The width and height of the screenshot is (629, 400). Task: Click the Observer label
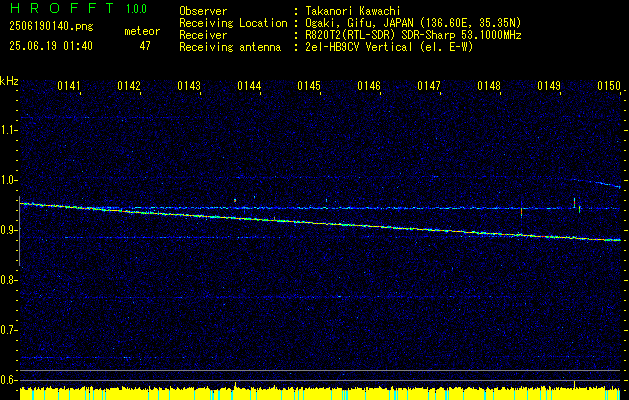[x=203, y=11]
